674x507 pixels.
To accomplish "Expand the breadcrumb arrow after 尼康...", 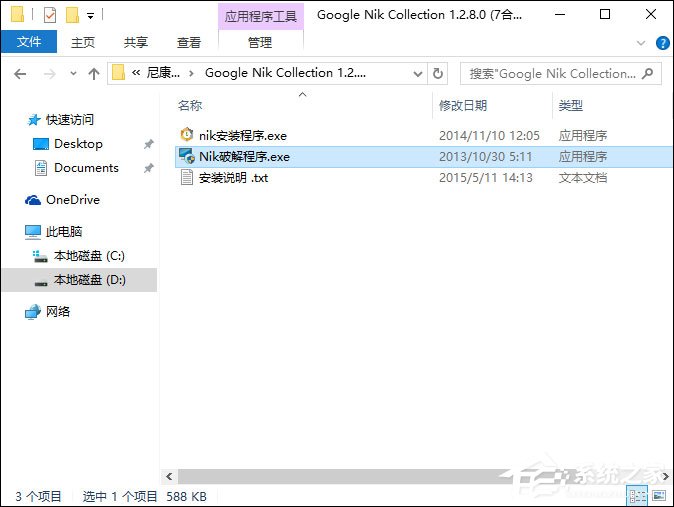I will tap(191, 74).
